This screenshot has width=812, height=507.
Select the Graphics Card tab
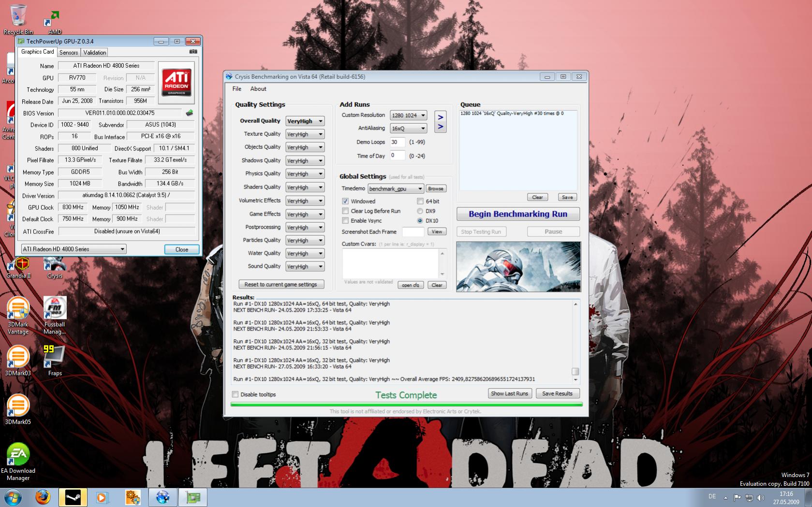tap(38, 52)
